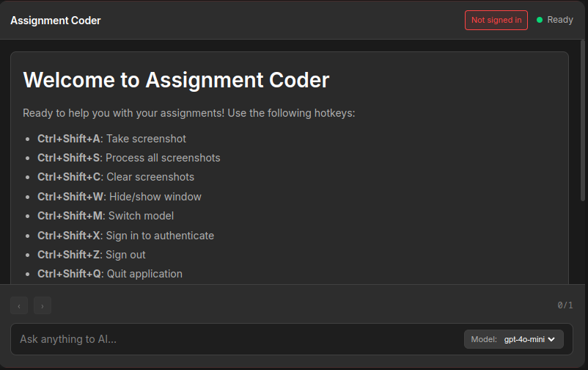Click the Ctrl+Shift+Q: Quit application line
Image resolution: width=588 pixels, height=370 pixels.
(110, 274)
